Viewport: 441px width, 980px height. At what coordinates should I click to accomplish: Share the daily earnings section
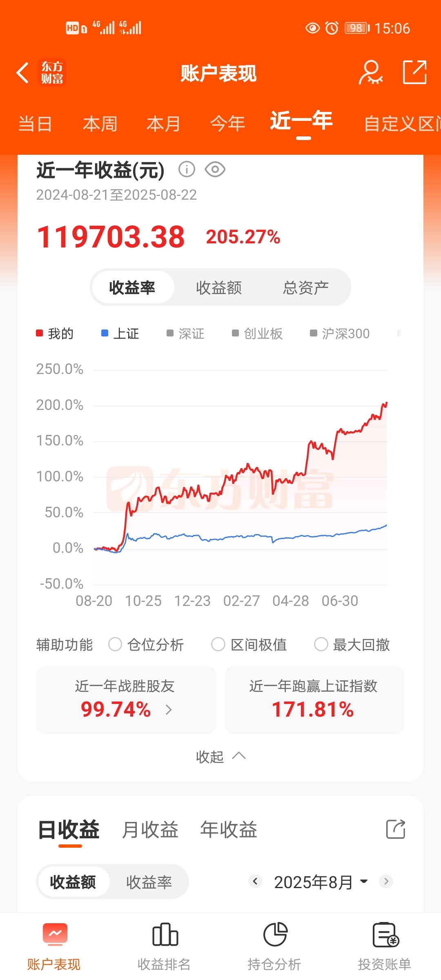coord(396,829)
